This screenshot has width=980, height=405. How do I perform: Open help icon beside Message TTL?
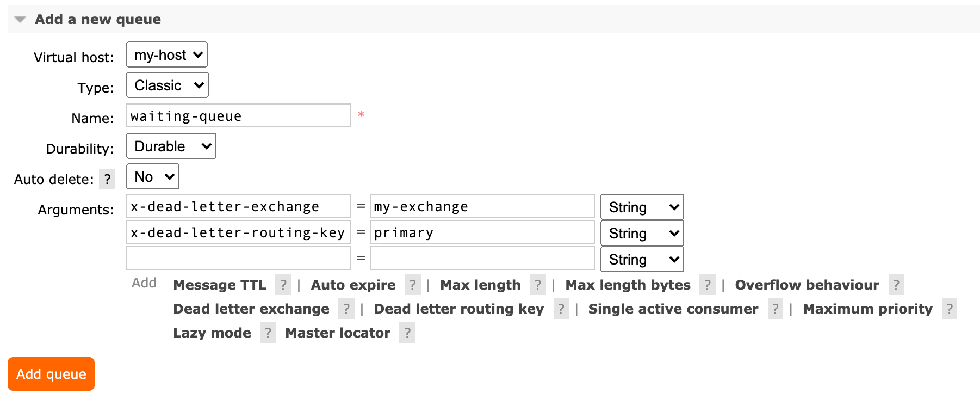283,285
